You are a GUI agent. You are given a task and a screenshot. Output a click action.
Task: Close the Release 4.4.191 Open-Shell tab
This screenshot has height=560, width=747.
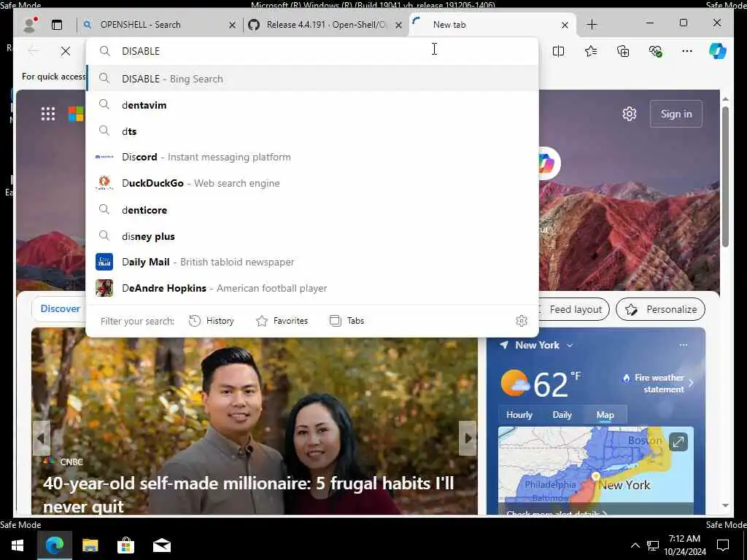(x=399, y=26)
